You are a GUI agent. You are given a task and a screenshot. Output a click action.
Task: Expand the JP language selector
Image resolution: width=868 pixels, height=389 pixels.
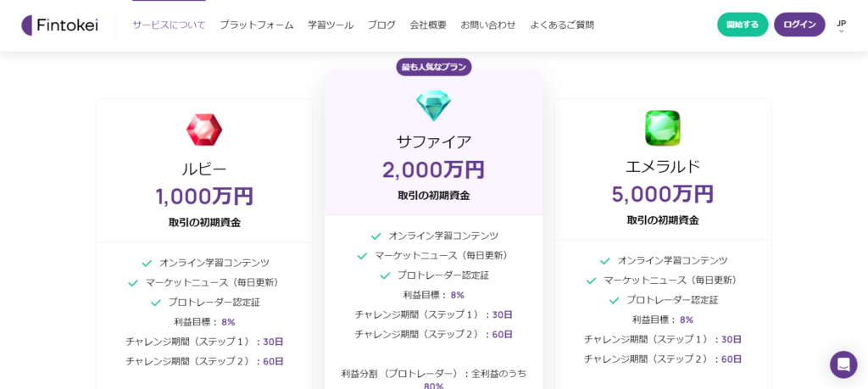click(x=841, y=26)
